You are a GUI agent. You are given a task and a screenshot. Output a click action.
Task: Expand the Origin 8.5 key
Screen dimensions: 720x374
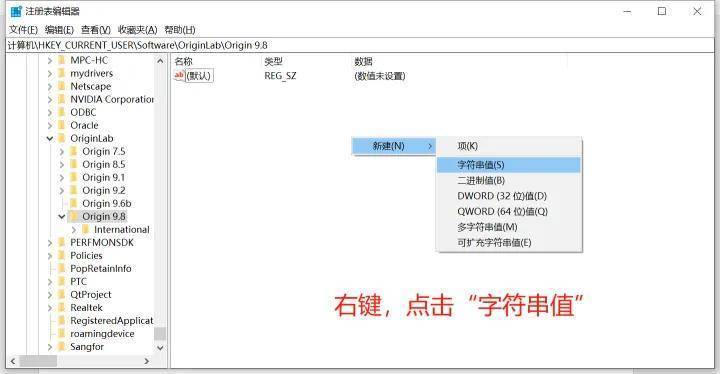point(62,164)
